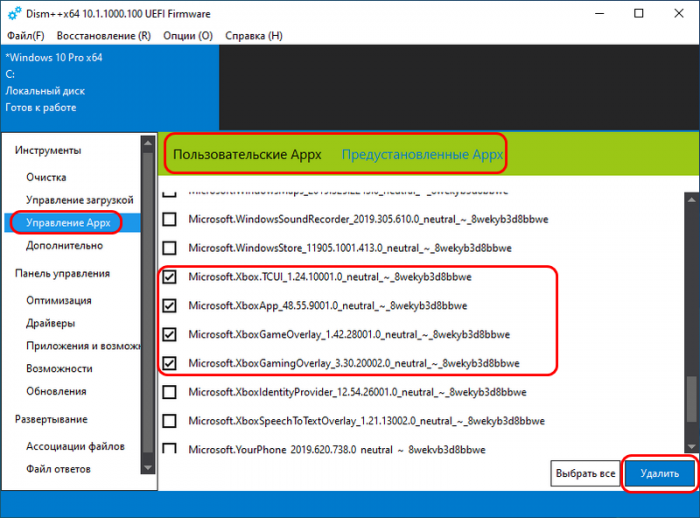
Task: Check the Microsoft.XboxSpeechToTextOverlay checkbox
Action: click(169, 421)
